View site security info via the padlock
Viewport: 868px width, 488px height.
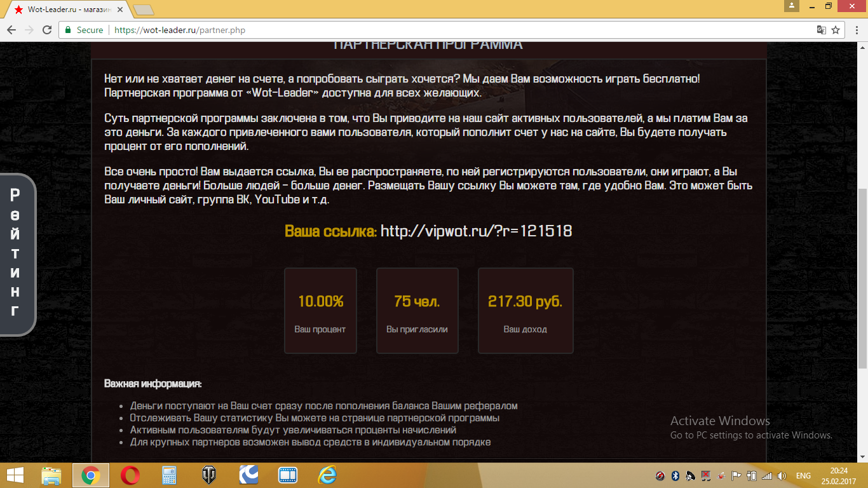coord(68,30)
